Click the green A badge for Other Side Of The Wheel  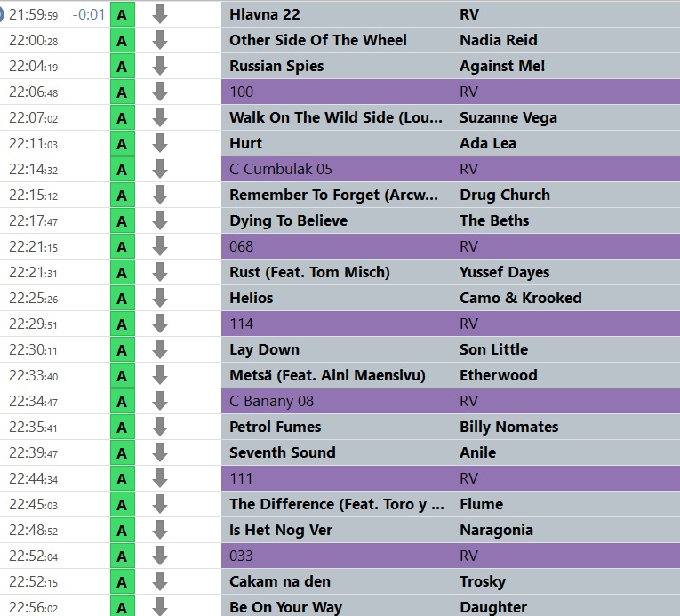tap(123, 40)
